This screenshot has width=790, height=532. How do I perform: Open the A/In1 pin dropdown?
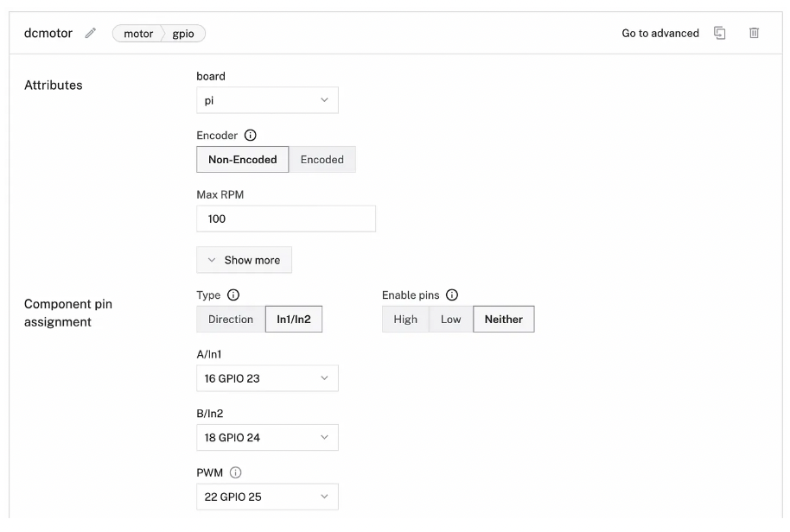tap(267, 378)
